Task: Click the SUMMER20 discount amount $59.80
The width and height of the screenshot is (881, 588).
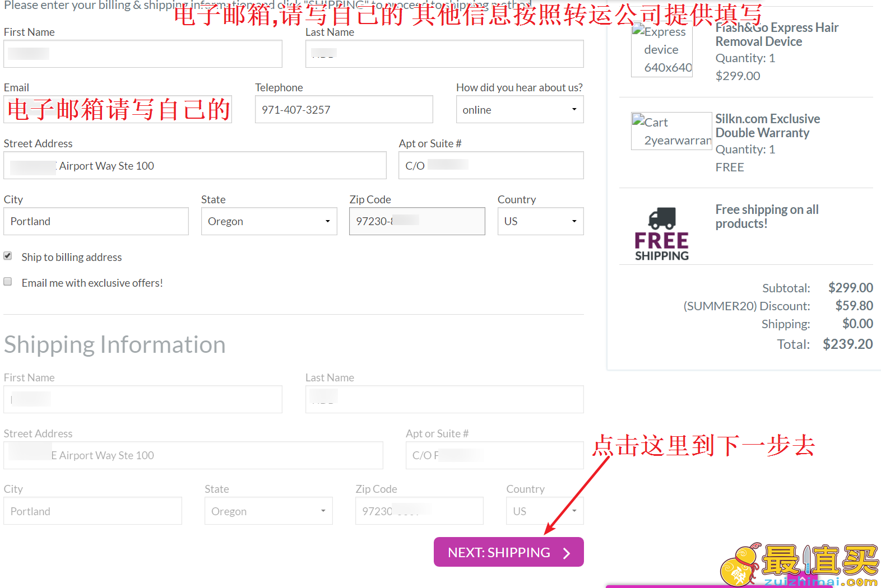Action: [x=854, y=306]
